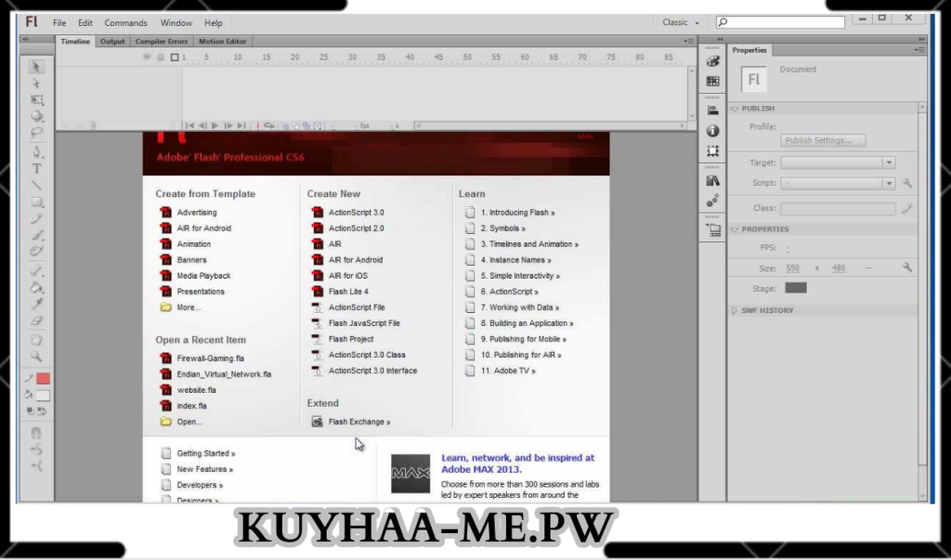This screenshot has width=951, height=560.
Task: Select the Lasso tool
Action: point(36,132)
